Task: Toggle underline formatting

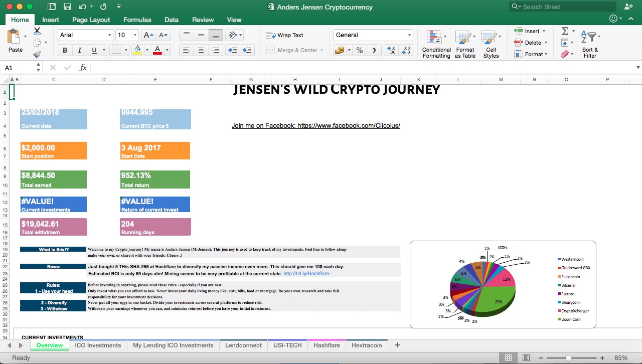Action: click(94, 50)
